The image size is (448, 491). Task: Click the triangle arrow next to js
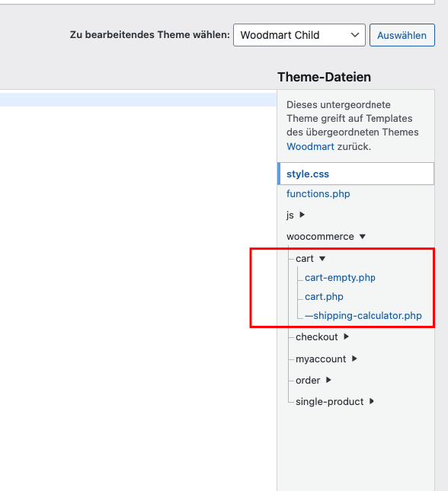pyautogui.click(x=302, y=215)
